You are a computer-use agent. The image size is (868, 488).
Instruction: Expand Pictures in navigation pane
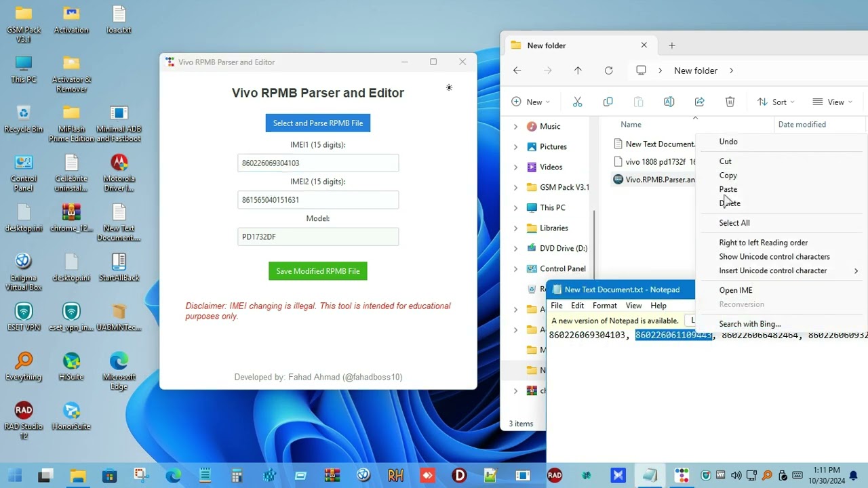coord(515,146)
